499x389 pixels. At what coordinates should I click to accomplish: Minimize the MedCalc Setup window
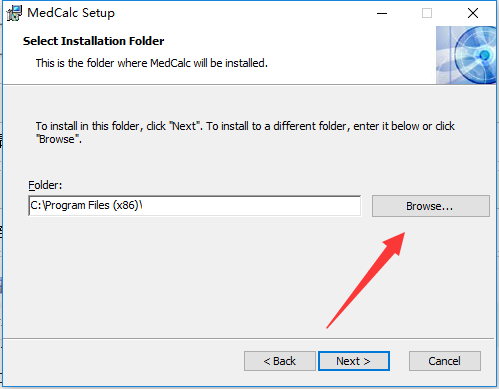382,13
